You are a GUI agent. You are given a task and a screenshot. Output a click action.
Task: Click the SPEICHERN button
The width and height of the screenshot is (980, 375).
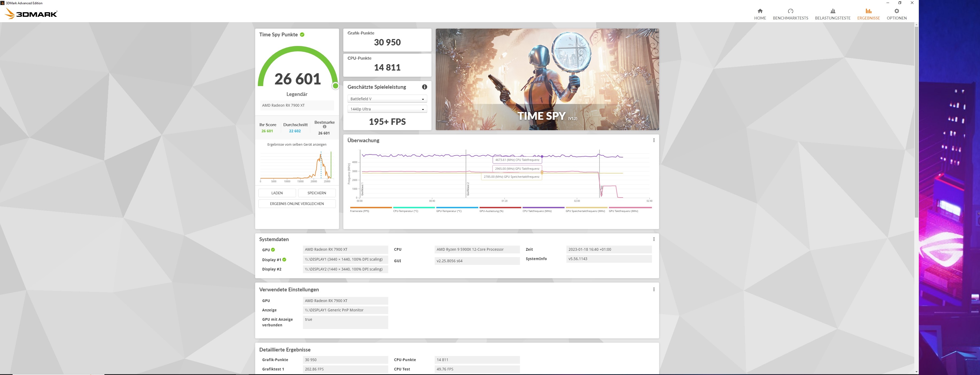tap(317, 193)
